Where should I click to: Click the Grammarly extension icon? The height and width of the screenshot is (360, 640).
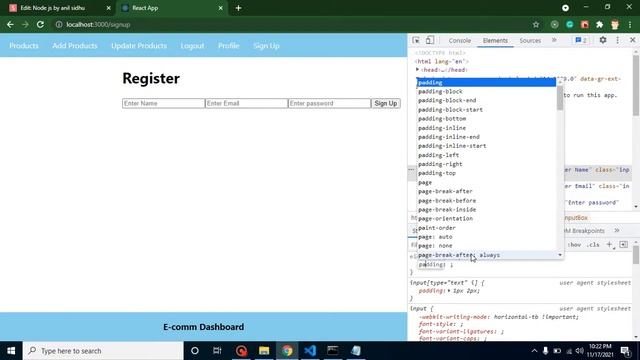pyautogui.click(x=569, y=24)
